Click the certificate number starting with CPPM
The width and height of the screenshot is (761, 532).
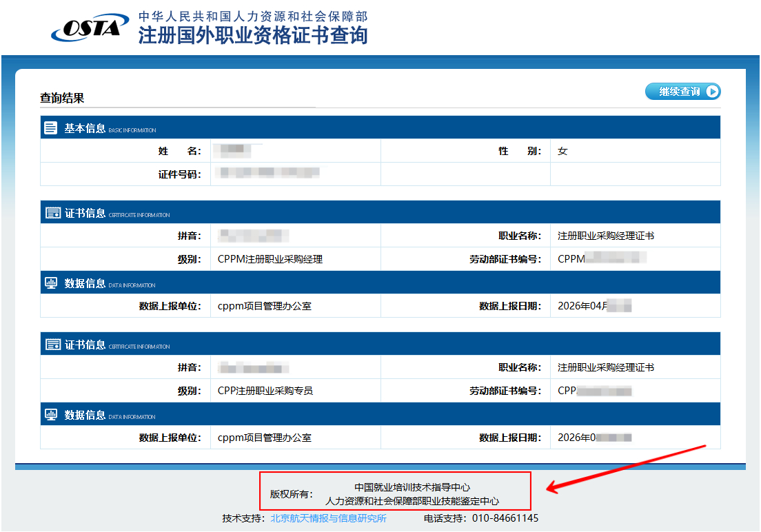coord(602,258)
